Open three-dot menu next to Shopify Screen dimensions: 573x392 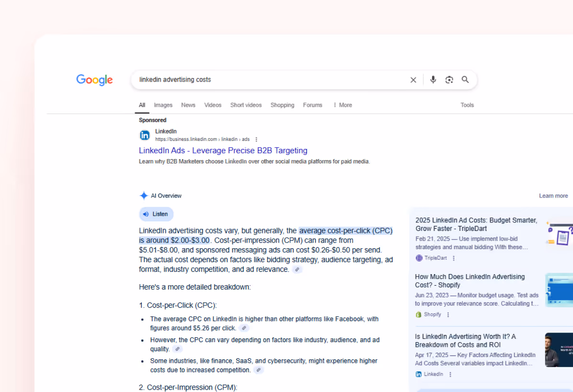(x=448, y=314)
